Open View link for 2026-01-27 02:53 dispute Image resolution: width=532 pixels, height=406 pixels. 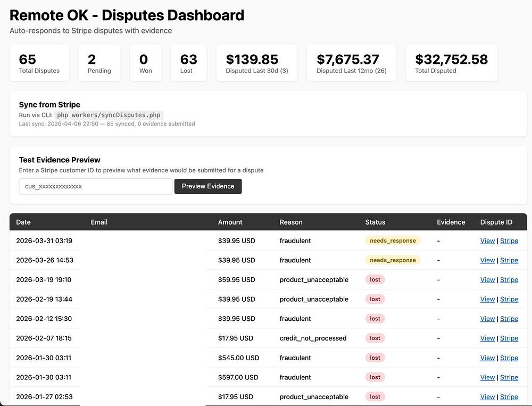[487, 397]
